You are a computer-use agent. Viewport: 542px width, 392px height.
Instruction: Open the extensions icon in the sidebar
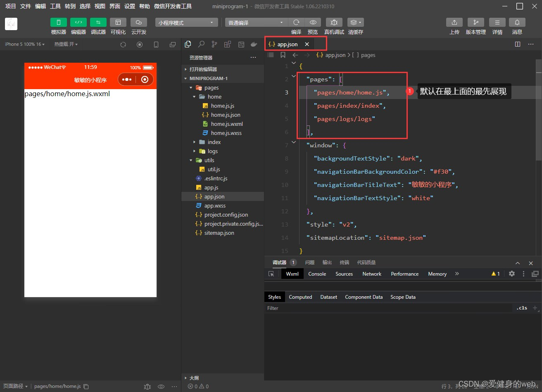227,44
